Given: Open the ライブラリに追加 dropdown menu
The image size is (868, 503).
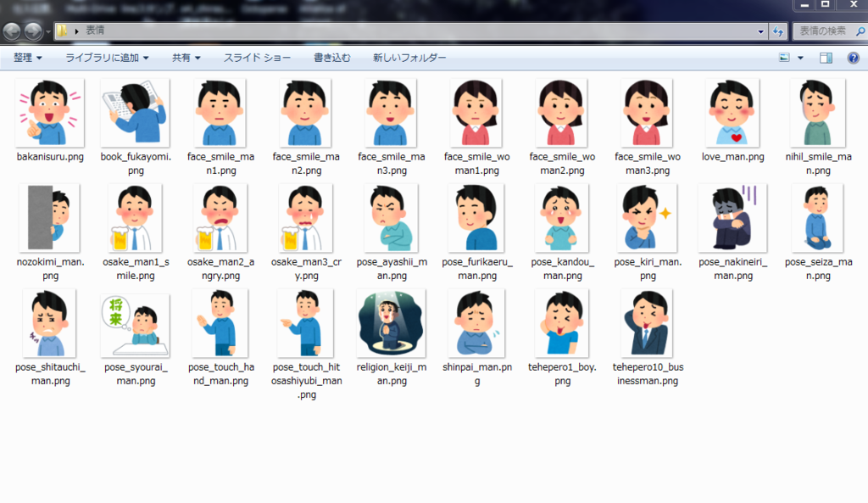Looking at the screenshot, I should click(x=107, y=58).
